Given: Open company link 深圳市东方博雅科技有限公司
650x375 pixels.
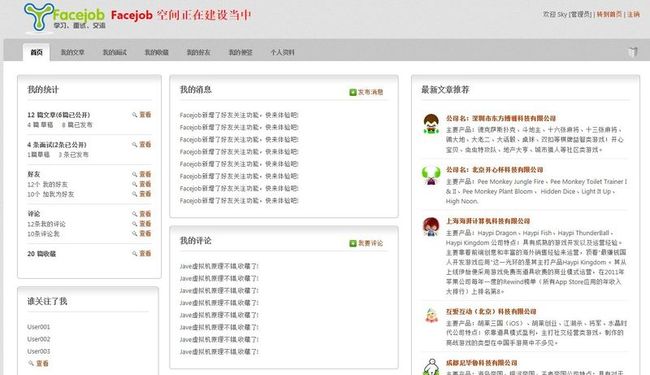Looking at the screenshot, I should 501,118.
